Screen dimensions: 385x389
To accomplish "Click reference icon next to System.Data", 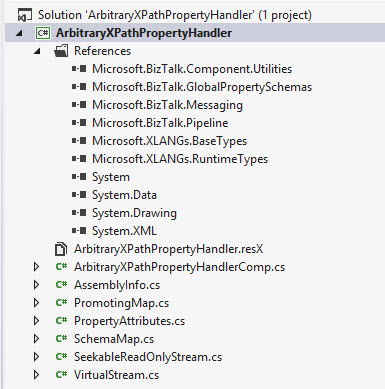I will click(79, 195).
